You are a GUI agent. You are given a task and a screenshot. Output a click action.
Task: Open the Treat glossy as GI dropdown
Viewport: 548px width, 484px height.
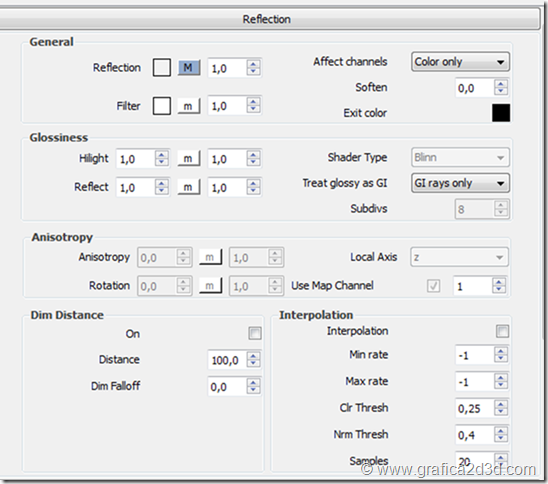pyautogui.click(x=460, y=183)
